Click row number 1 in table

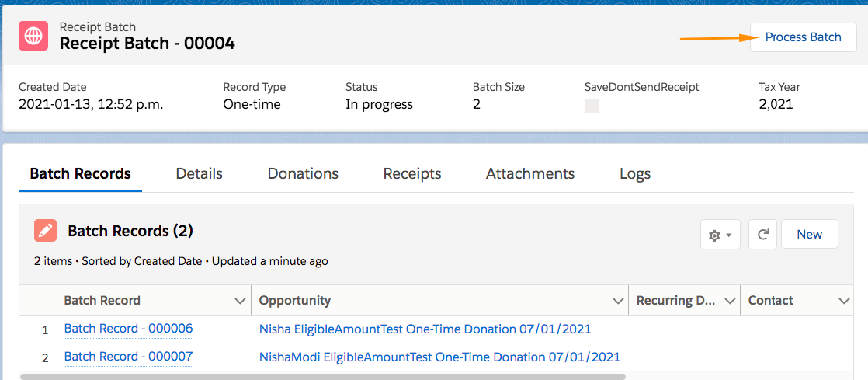point(45,330)
